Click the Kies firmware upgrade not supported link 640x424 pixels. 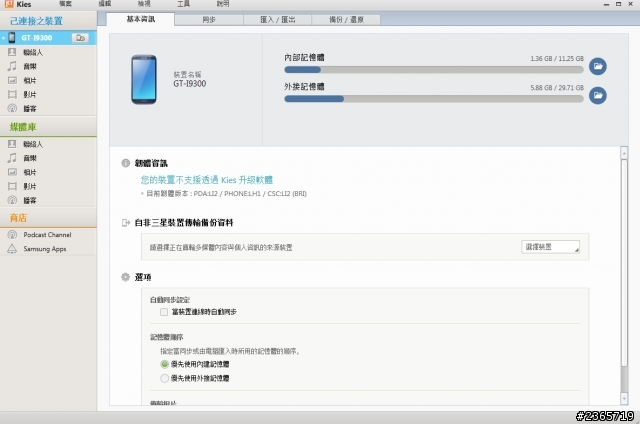[x=207, y=180]
